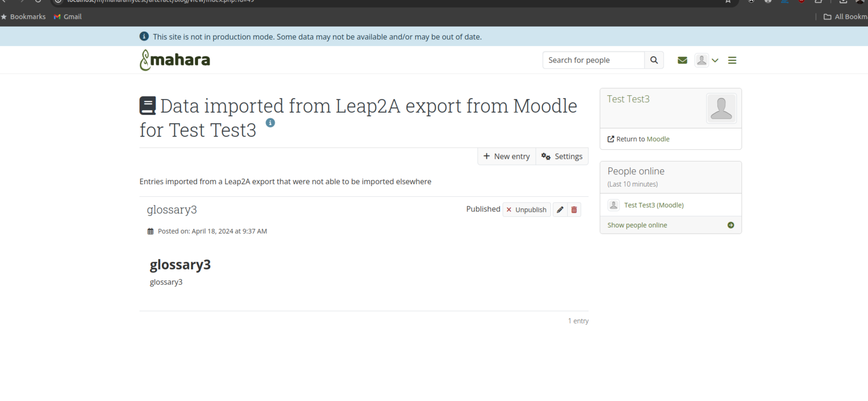The width and height of the screenshot is (868, 401).
Task: Click the user avatar in header
Action: tap(702, 60)
